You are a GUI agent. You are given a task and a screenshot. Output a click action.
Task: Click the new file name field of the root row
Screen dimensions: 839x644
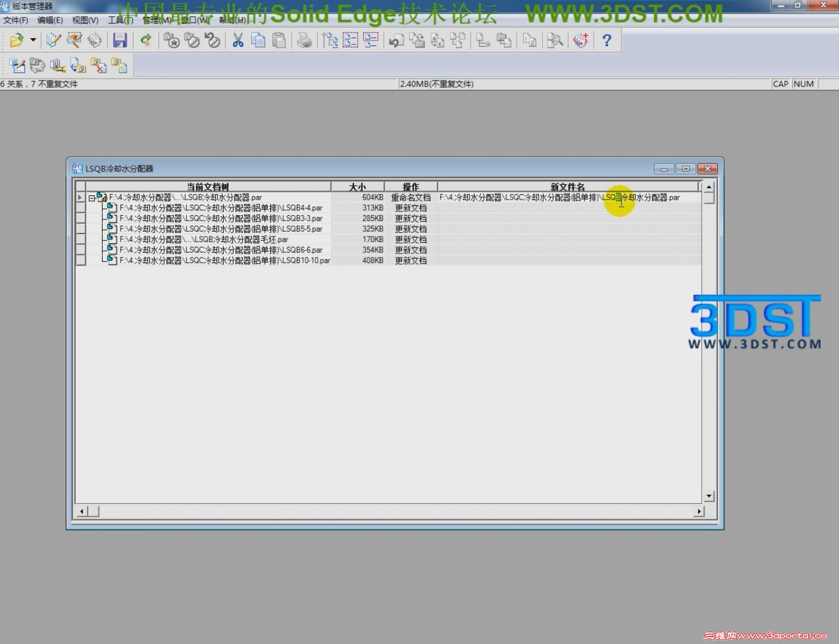click(569, 198)
